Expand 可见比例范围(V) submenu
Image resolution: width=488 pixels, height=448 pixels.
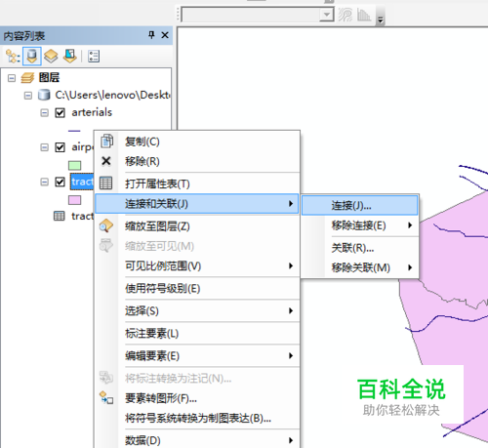click(291, 265)
